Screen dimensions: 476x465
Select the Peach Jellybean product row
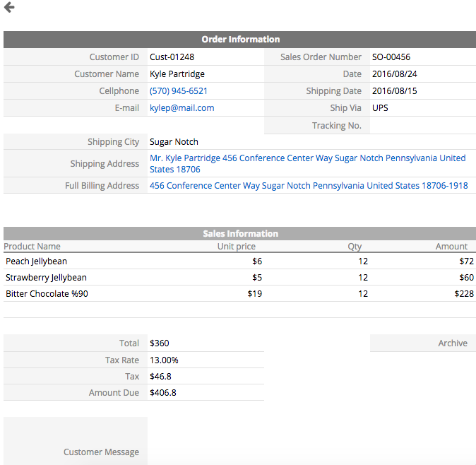pyautogui.click(x=240, y=261)
